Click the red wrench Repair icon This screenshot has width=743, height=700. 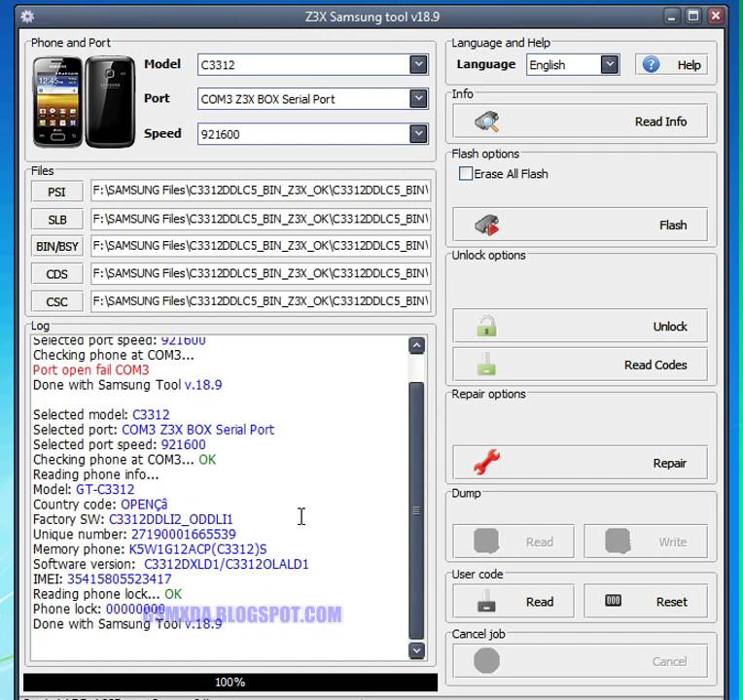[x=486, y=462]
